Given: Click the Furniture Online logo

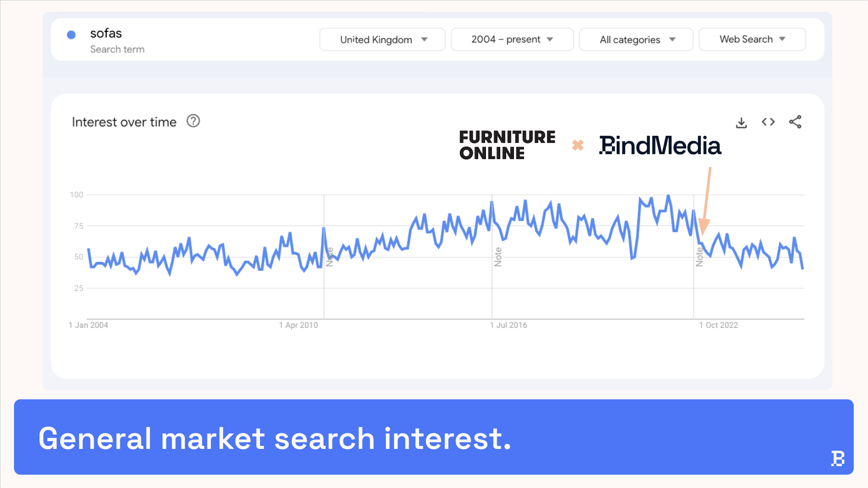Looking at the screenshot, I should (507, 145).
